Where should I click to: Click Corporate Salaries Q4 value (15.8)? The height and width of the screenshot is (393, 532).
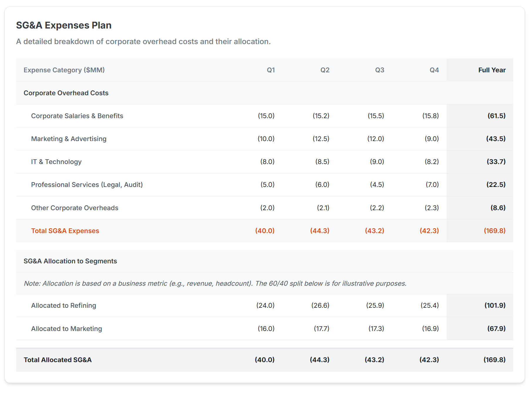430,116
